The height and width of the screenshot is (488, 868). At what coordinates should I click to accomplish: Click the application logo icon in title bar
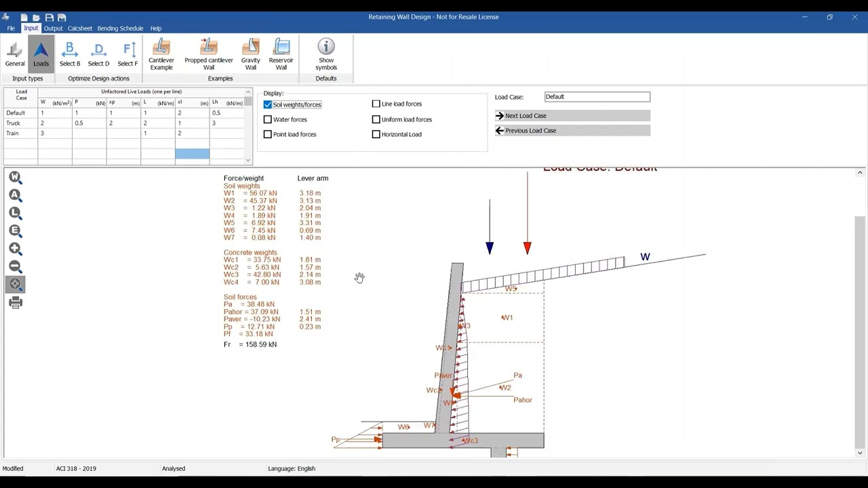click(6, 17)
